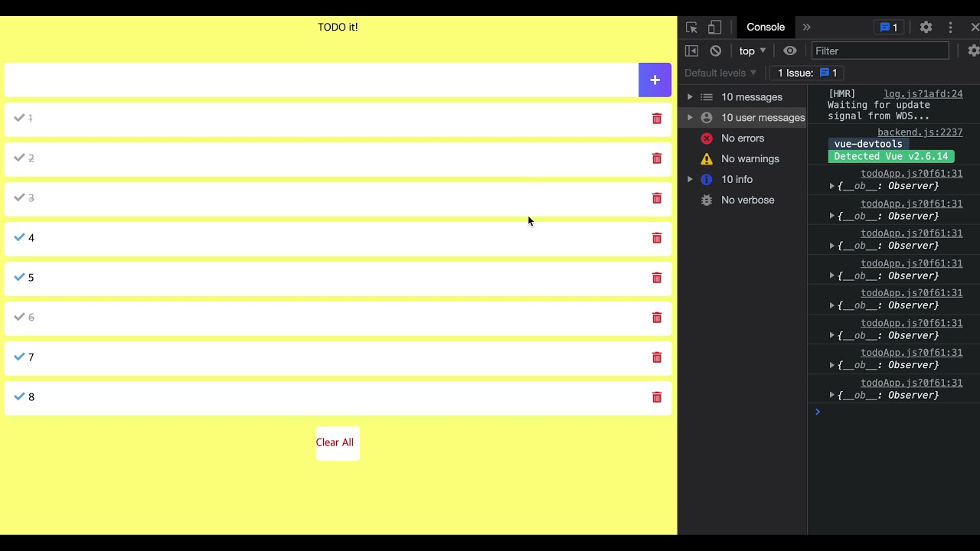The height and width of the screenshot is (551, 980).
Task: Open the log.js?1afd:24 source link
Action: (923, 94)
